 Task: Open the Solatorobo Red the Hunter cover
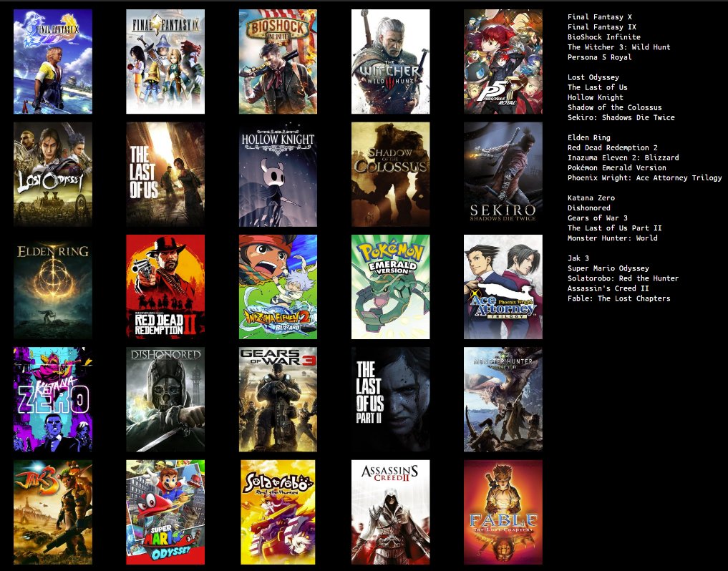click(x=278, y=512)
